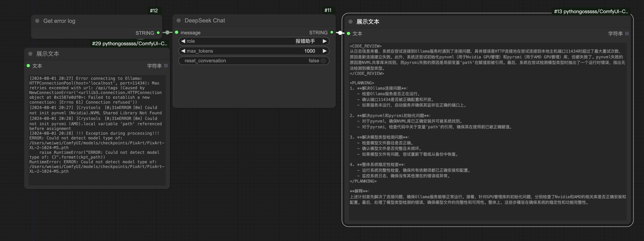Click the max_tokens value 1000

[x=309, y=51]
